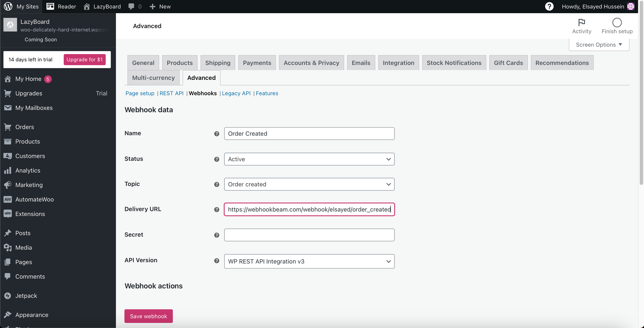644x328 pixels.
Task: Click the help icon next to Name field
Action: pyautogui.click(x=217, y=134)
